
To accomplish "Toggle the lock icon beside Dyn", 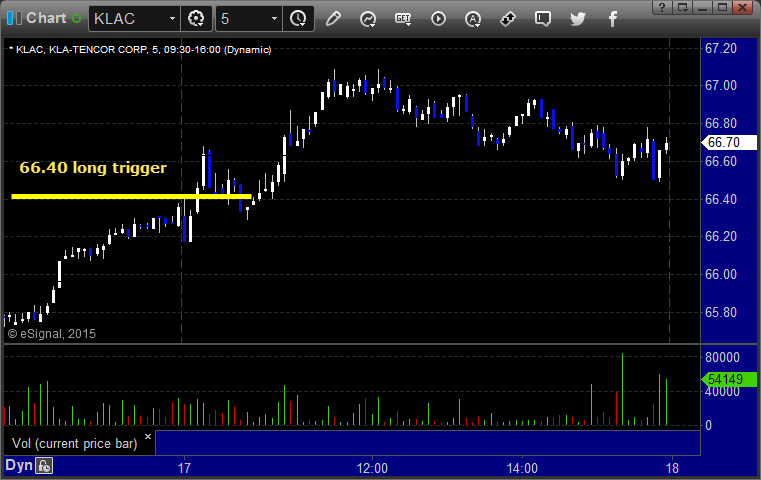I will point(44,466).
